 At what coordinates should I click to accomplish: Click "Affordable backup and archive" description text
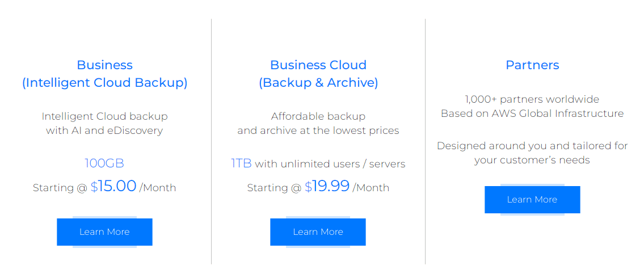[x=318, y=123]
